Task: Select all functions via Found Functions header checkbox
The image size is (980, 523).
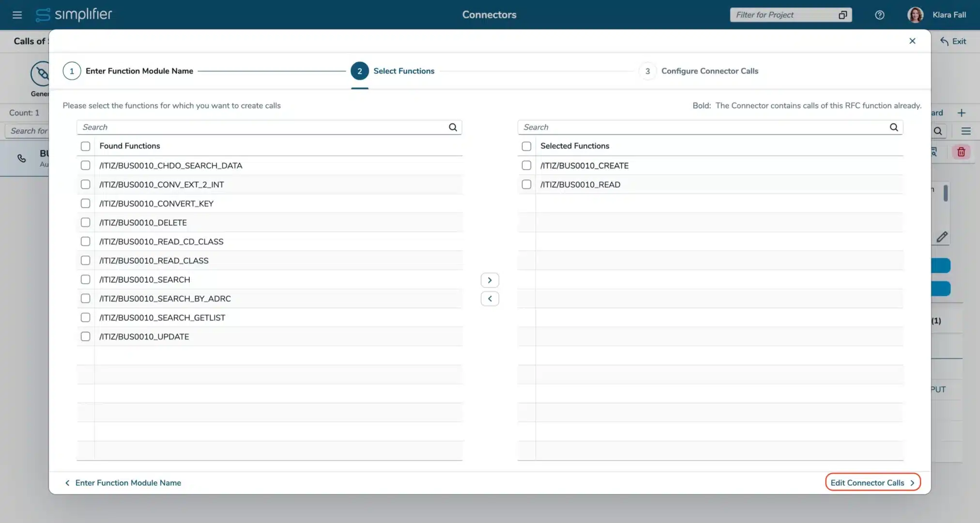Action: (85, 146)
